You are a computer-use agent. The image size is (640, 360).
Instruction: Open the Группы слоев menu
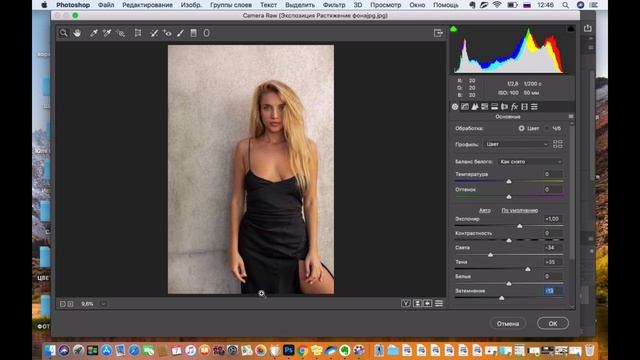point(231,5)
